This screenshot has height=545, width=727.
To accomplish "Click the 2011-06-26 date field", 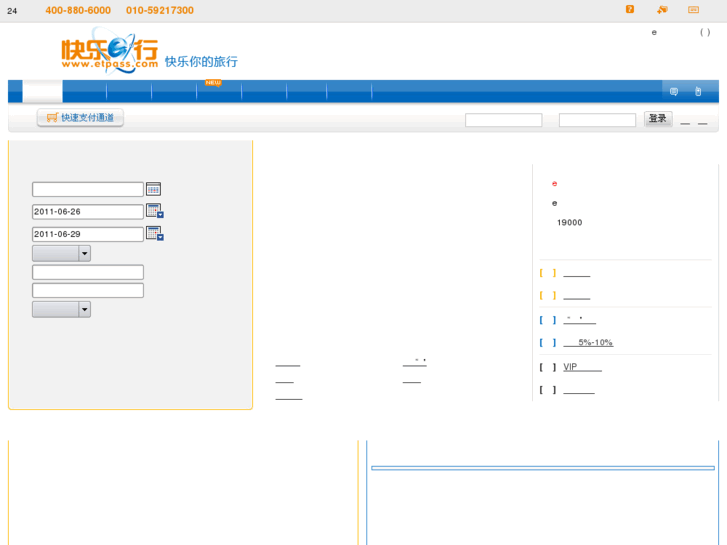I will [x=88, y=212].
